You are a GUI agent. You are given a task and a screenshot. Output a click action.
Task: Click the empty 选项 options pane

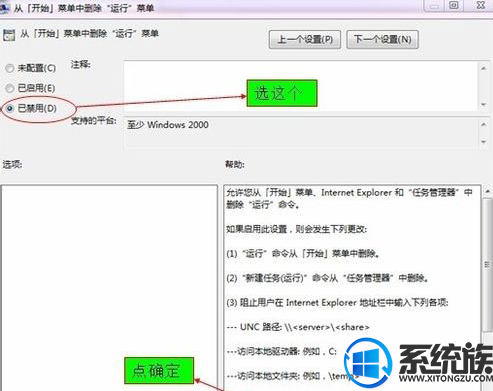(109, 288)
